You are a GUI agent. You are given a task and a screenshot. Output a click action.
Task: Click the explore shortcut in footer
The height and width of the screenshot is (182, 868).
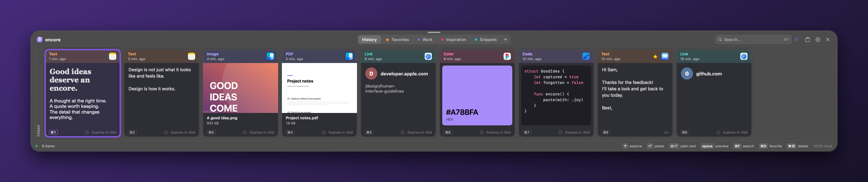pyautogui.click(x=632, y=146)
